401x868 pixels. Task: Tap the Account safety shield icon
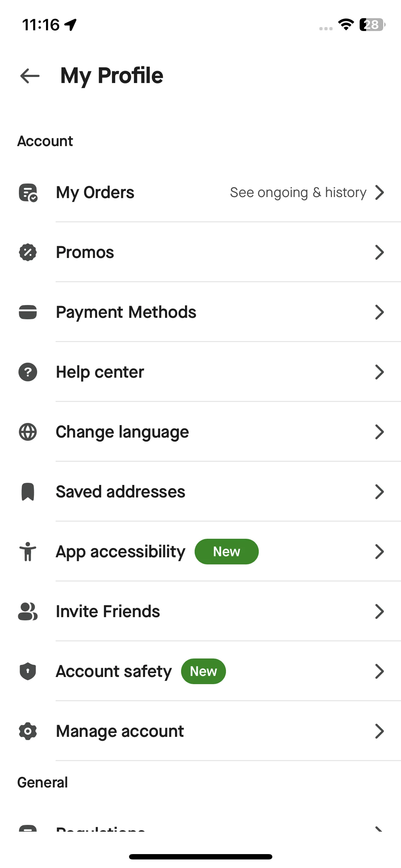click(28, 671)
